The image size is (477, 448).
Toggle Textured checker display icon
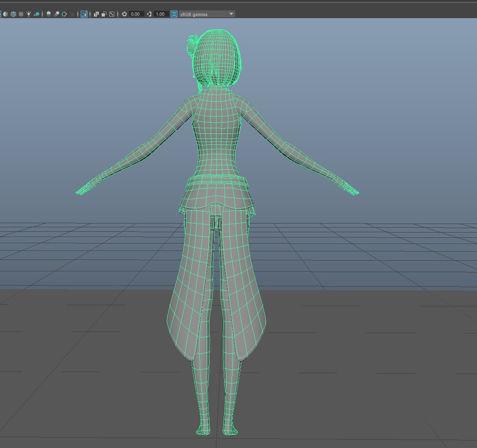21,14
